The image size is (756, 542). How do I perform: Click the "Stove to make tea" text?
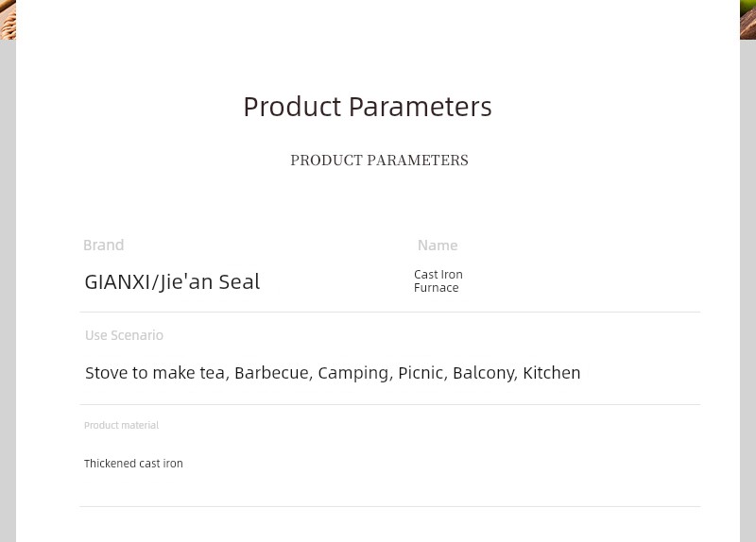click(x=156, y=373)
